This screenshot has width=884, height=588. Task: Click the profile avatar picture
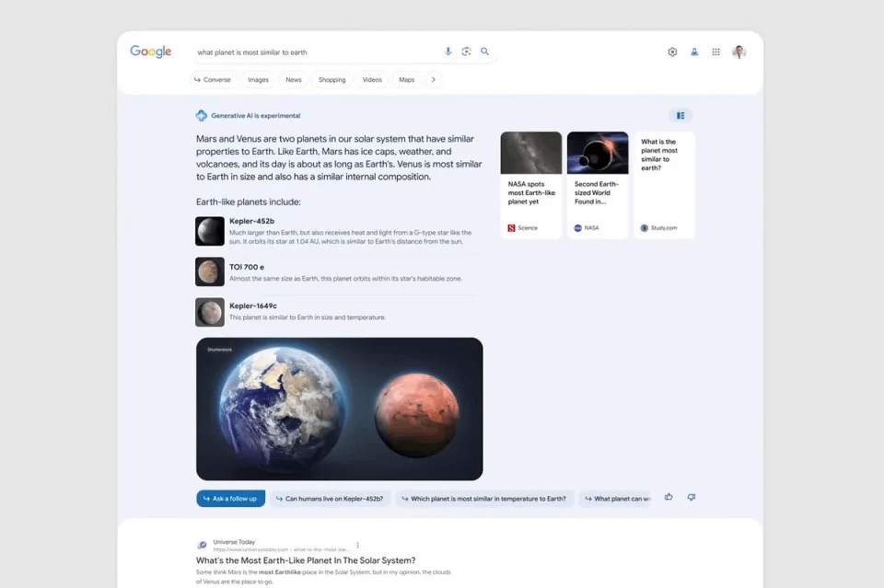tap(739, 52)
